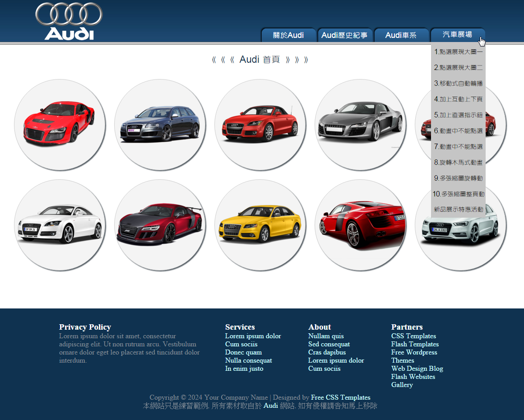Expand the Audi車系 navigation menu
This screenshot has height=420, width=524.
click(x=401, y=35)
